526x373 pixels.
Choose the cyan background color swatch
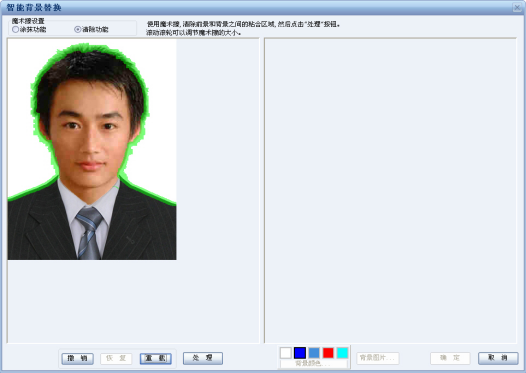[342, 353]
